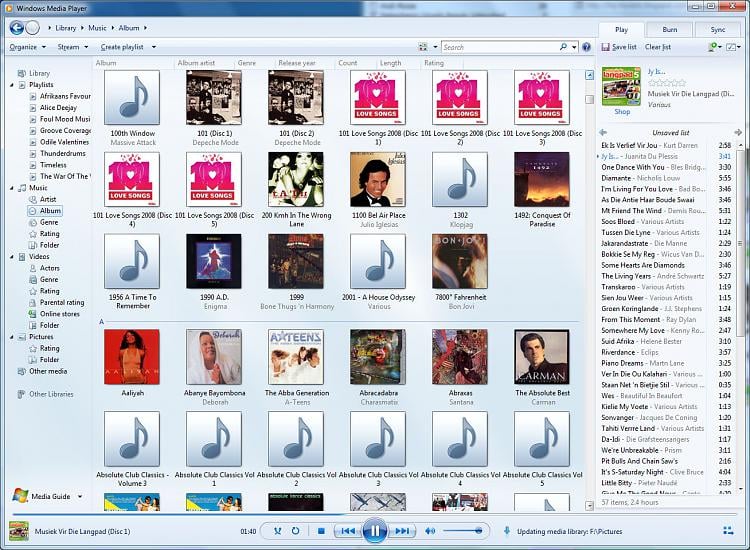
Task: Open list options checkmark dropdown
Action: click(733, 47)
